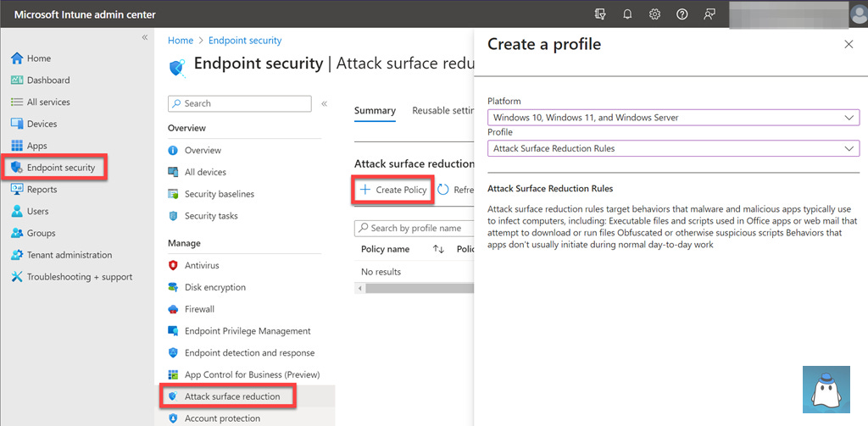The height and width of the screenshot is (426, 868).
Task: Open Endpoint detection and response item
Action: [250, 353]
